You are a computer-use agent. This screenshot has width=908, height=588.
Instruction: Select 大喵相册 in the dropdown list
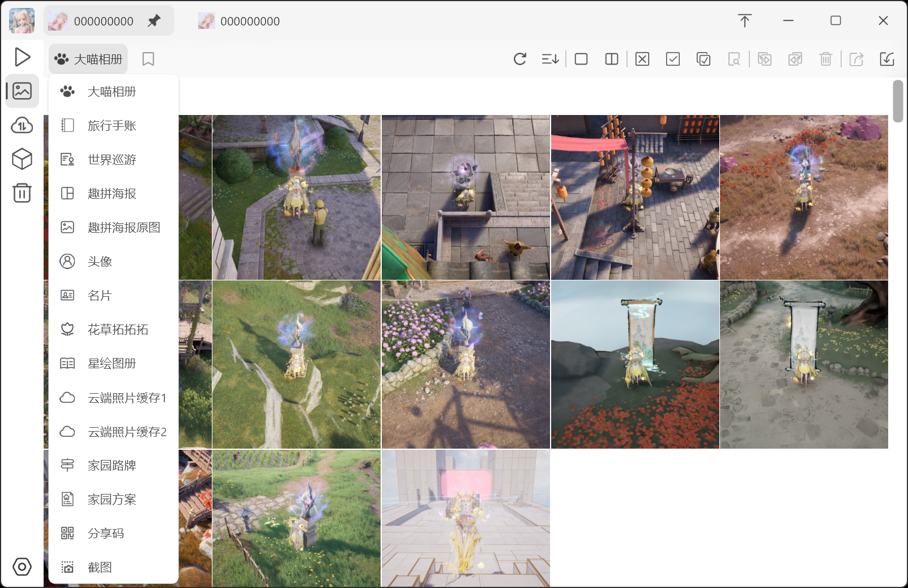coord(113,92)
